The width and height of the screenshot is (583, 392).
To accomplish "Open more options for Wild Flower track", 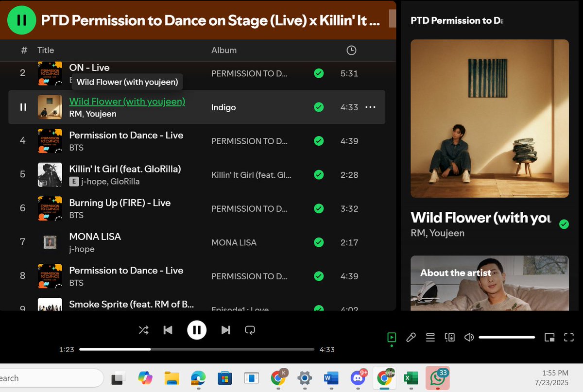I will point(370,107).
